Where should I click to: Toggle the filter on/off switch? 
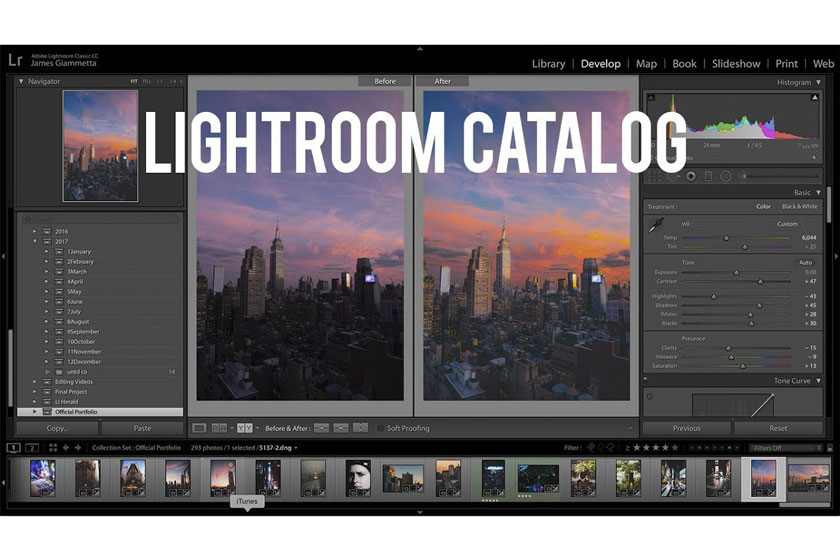[830, 448]
